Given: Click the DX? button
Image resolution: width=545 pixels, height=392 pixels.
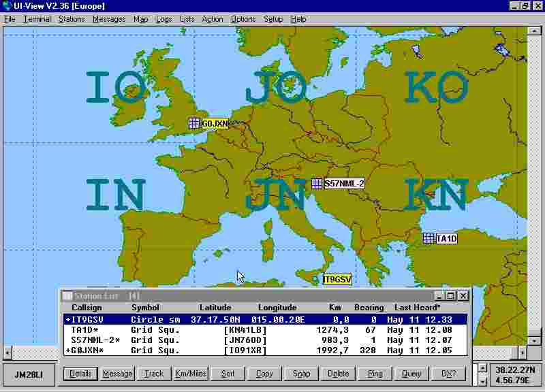Looking at the screenshot, I should point(448,374).
